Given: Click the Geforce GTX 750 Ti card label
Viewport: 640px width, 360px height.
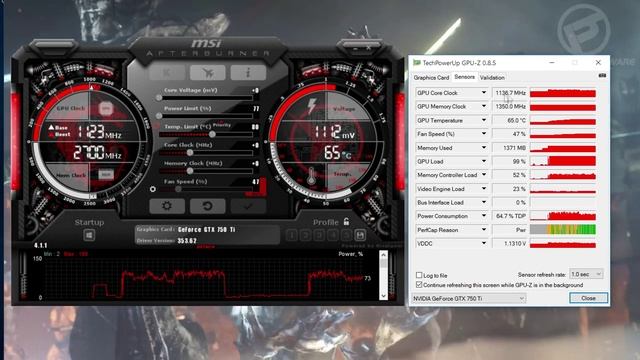Looking at the screenshot, I should click(207, 229).
